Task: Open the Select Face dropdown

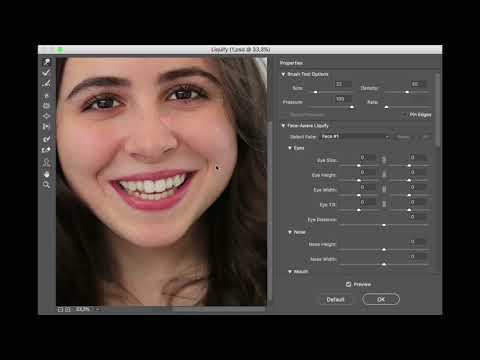Action: [x=355, y=137]
